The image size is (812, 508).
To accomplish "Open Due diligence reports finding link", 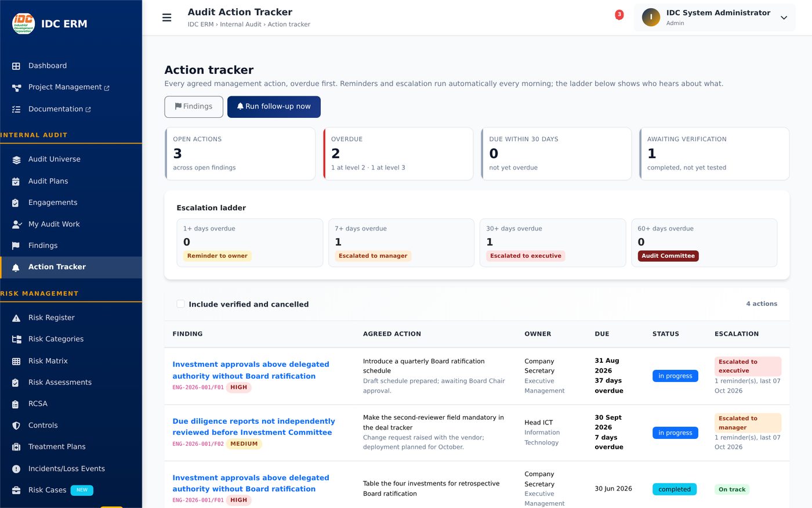I will coord(253,427).
